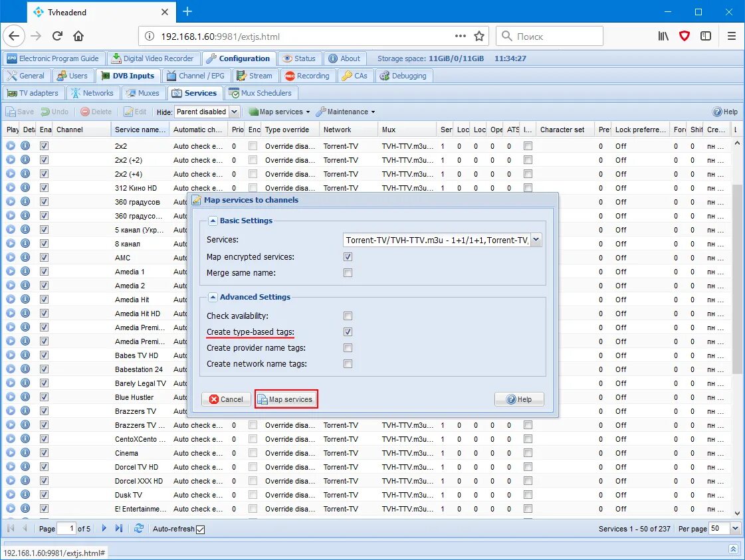Enable Create network name tags
This screenshot has height=560, width=745.
click(x=348, y=363)
